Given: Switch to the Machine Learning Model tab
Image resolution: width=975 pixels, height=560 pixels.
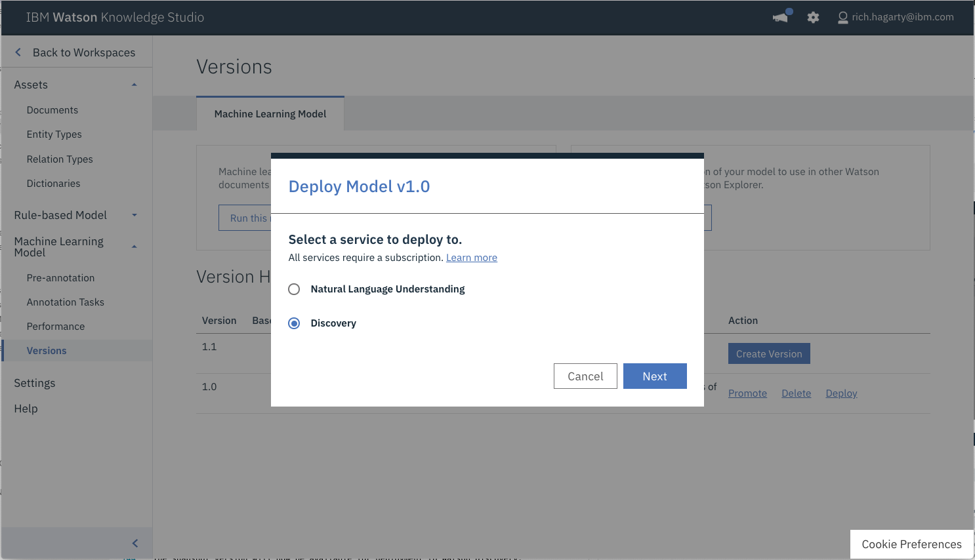Looking at the screenshot, I should 270,114.
